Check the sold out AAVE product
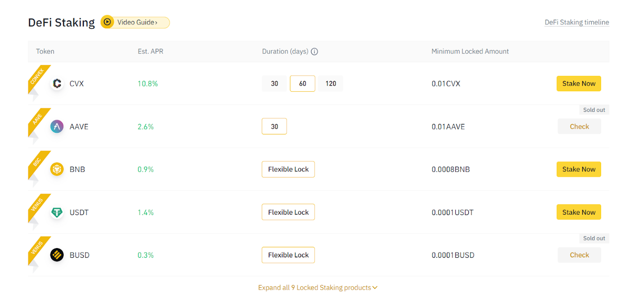This screenshot has height=298, width=644. click(x=579, y=126)
